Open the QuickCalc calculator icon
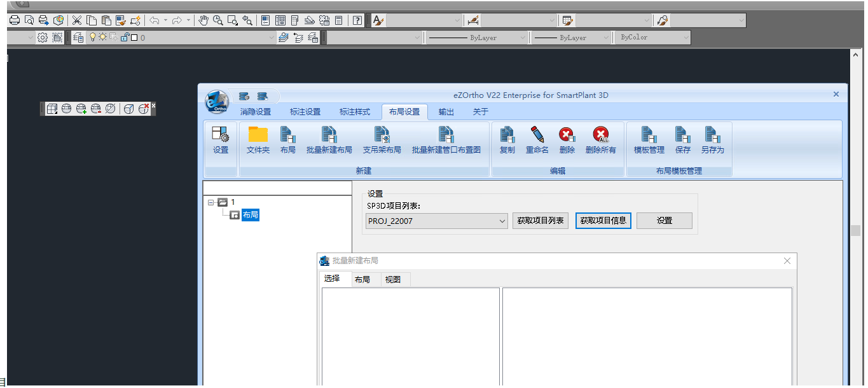Viewport: 868px width, 388px height. point(338,20)
